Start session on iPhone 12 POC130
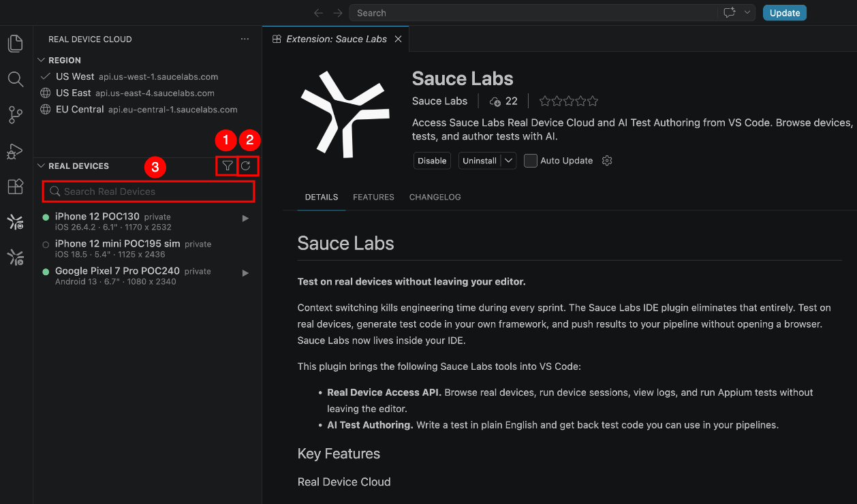 pos(246,219)
